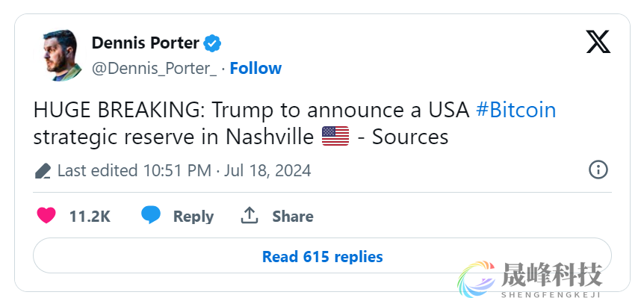Click the Last edited label
The image size is (644, 298).
98,170
